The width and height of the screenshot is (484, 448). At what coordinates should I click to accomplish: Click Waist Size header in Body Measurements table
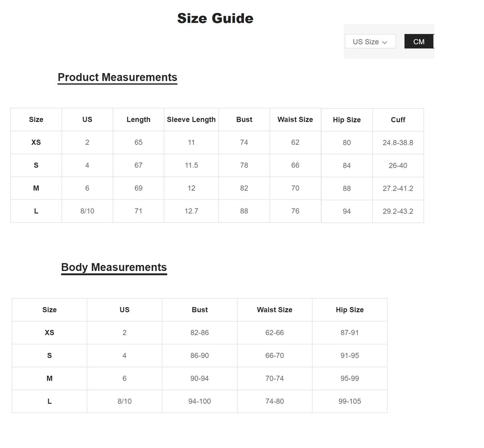pyautogui.click(x=274, y=310)
